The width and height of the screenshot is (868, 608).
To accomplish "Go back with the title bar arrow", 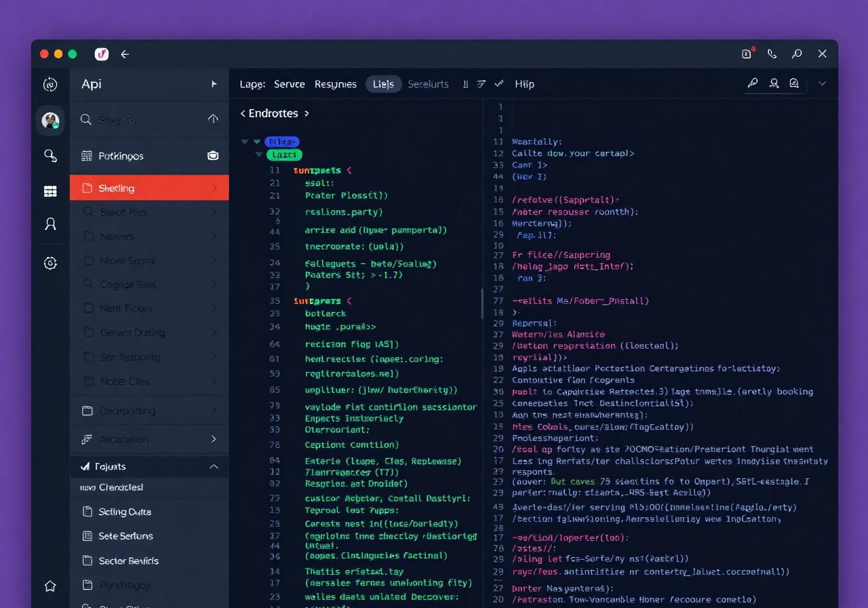I will pyautogui.click(x=125, y=54).
